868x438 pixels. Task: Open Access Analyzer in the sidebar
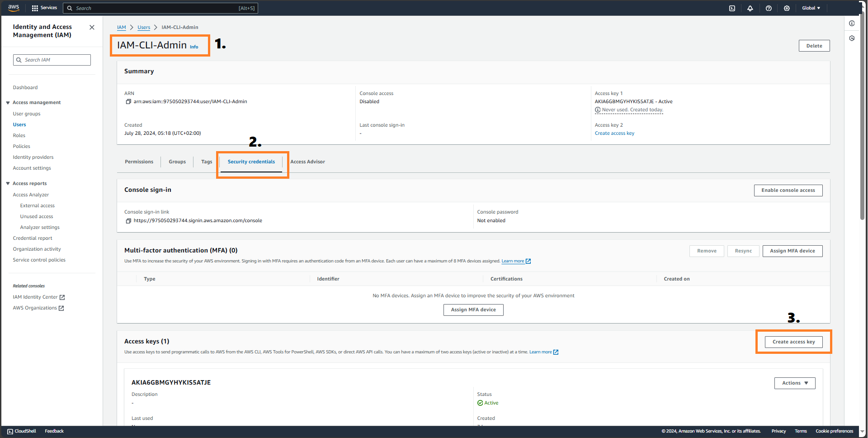pyautogui.click(x=31, y=195)
